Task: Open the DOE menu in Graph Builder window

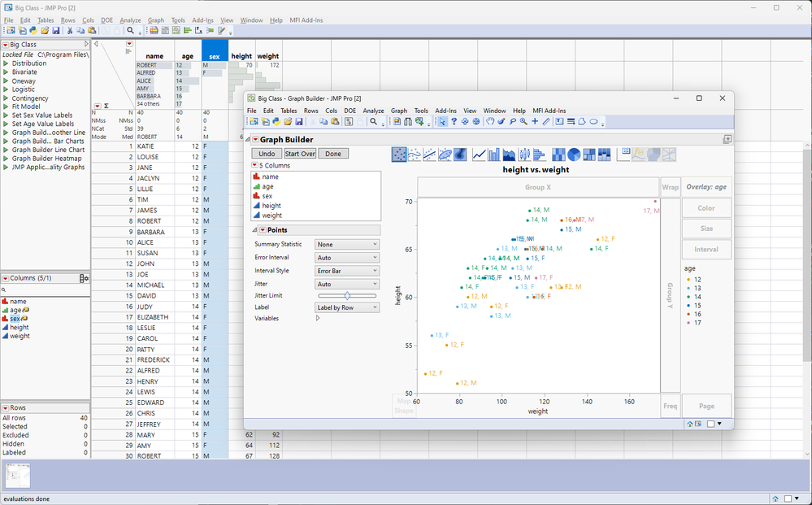Action: [x=350, y=111]
